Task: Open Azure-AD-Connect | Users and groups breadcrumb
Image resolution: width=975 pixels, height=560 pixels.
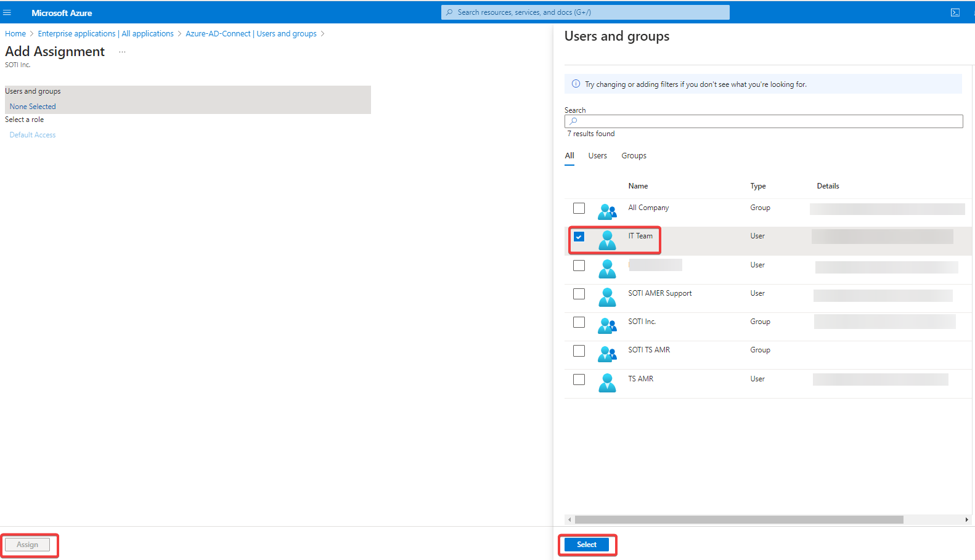Action: 251,34
